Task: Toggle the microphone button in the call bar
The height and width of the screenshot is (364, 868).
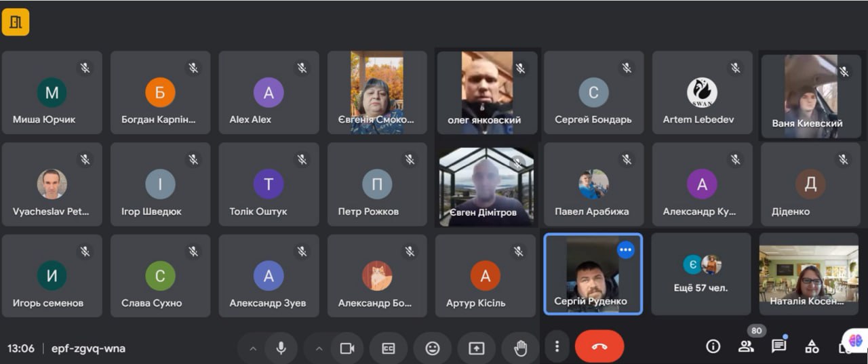Action: [x=281, y=348]
